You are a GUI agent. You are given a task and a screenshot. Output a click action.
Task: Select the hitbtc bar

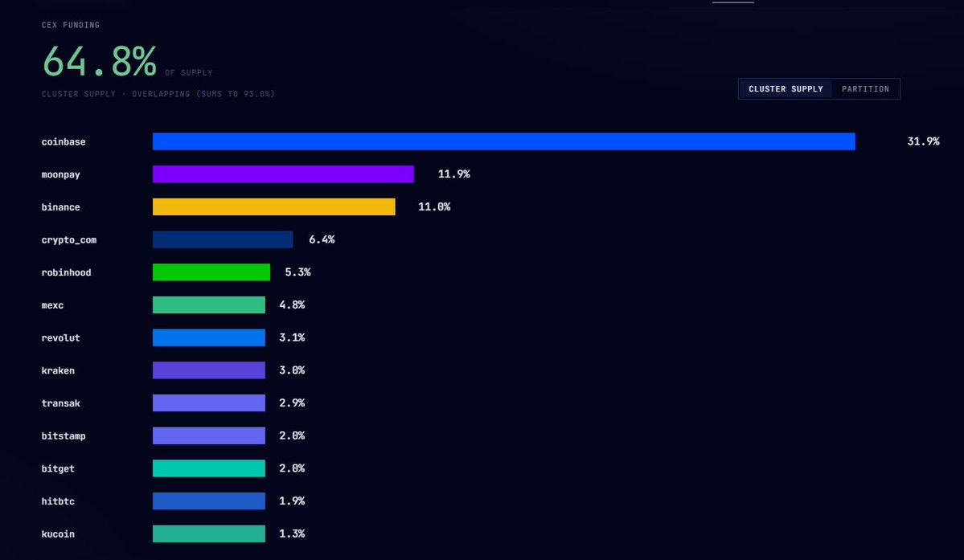click(208, 501)
